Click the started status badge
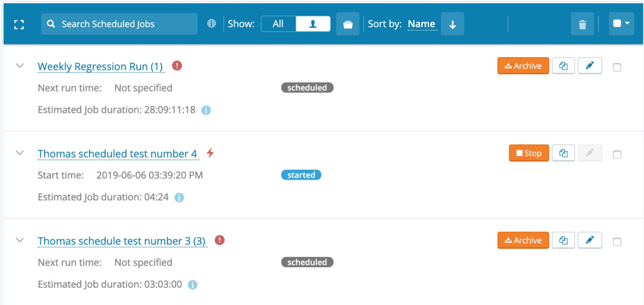 [301, 175]
